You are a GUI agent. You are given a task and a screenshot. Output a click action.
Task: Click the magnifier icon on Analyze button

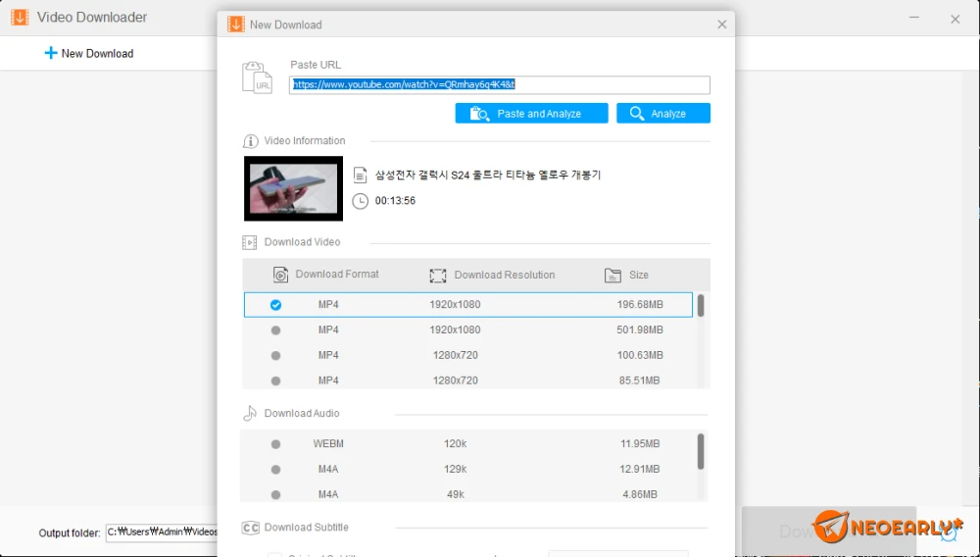coord(637,113)
